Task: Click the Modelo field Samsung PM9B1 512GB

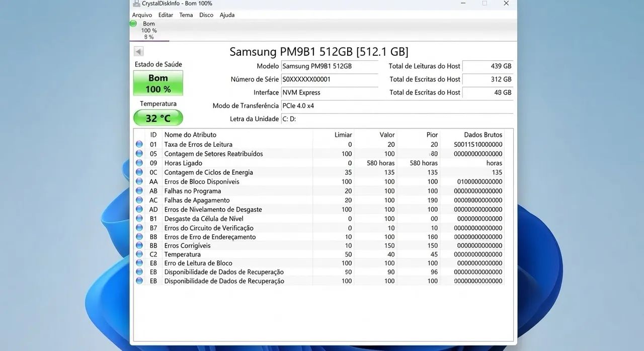Action: [x=330, y=66]
